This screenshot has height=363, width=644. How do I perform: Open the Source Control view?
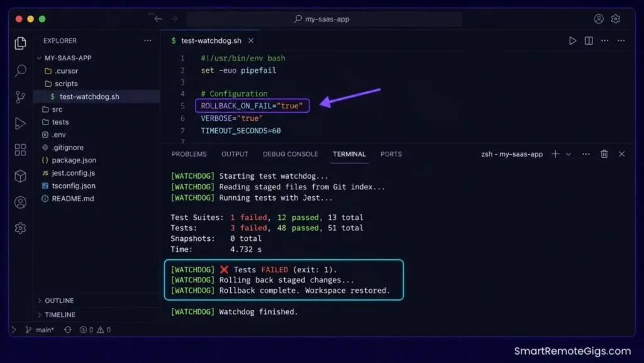(x=20, y=97)
